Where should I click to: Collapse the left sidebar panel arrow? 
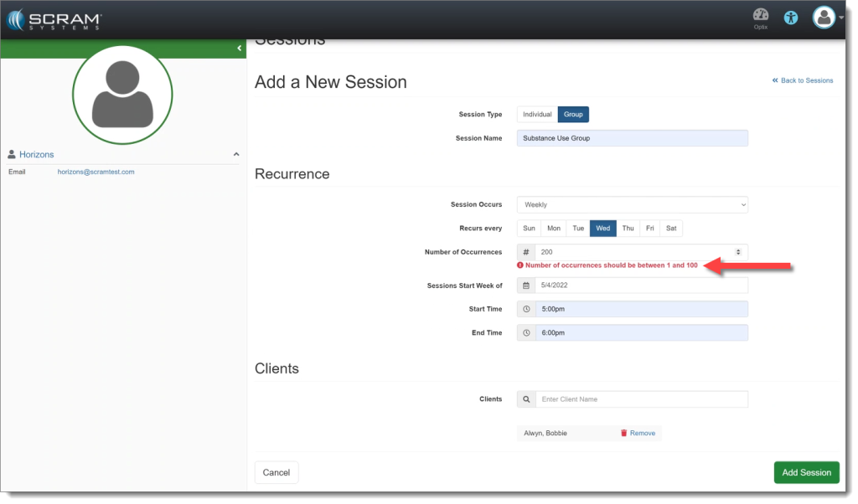tap(239, 49)
